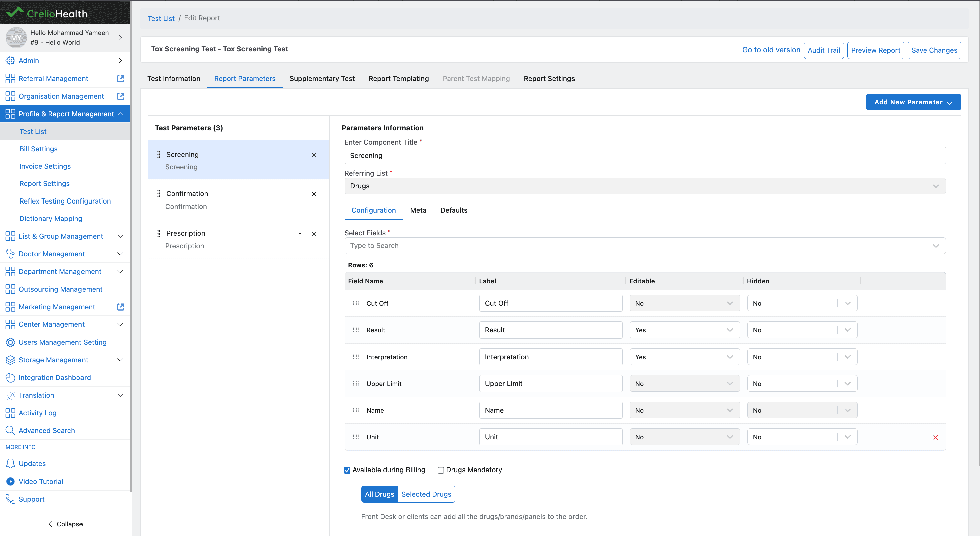Click the Storage Management layers icon
This screenshot has width=980, height=536.
pos(10,360)
